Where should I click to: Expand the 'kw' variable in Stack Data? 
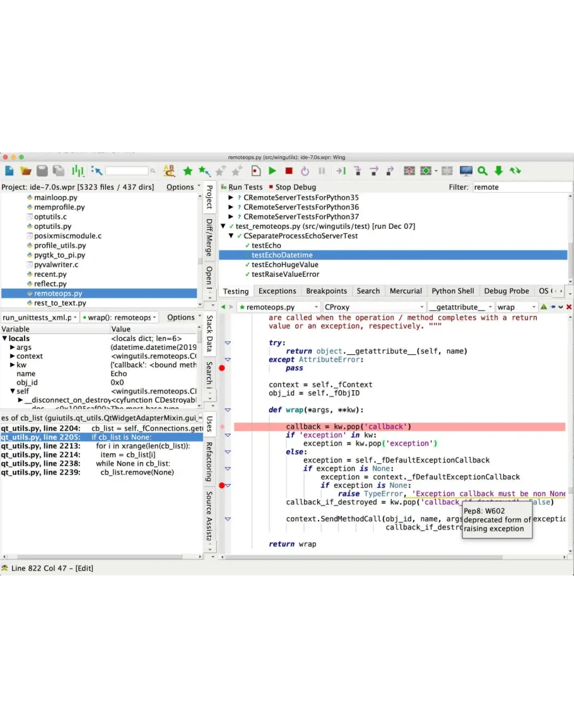click(x=13, y=365)
